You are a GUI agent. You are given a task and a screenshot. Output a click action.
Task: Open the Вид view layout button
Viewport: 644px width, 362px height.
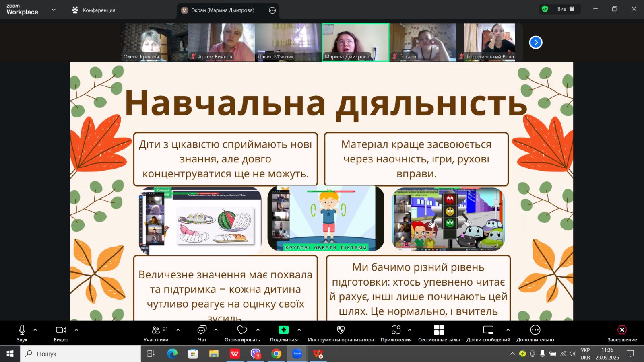click(x=566, y=9)
